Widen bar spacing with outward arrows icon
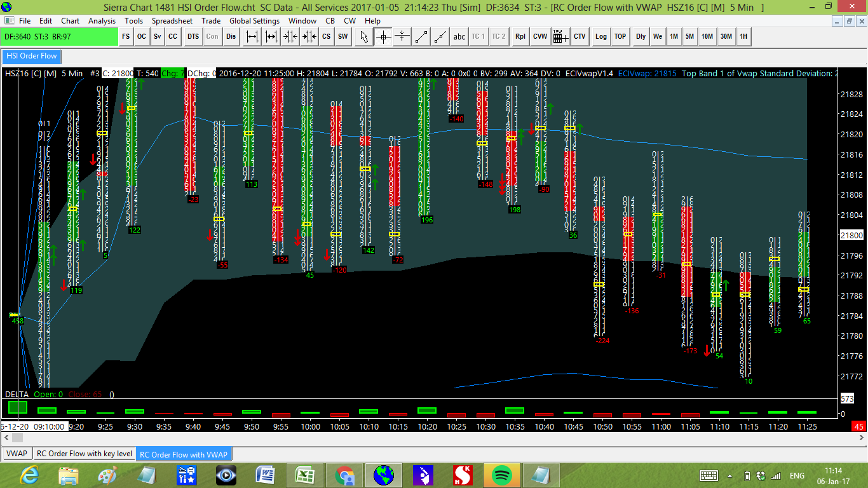Screen dimensions: 868x488 pos(252,37)
